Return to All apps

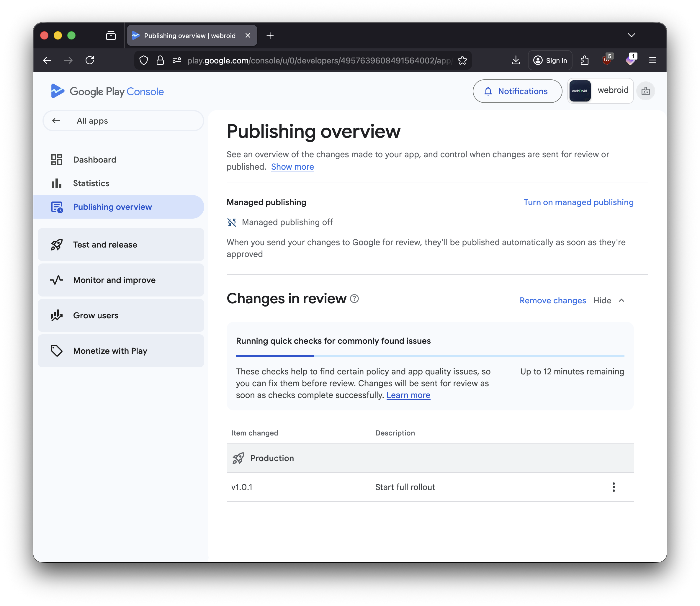(123, 121)
